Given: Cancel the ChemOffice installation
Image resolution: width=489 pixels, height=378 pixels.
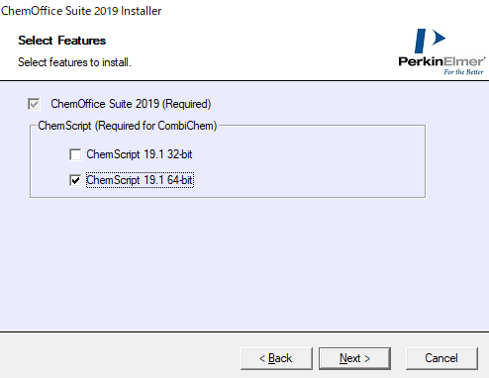Looking at the screenshot, I should 442,358.
